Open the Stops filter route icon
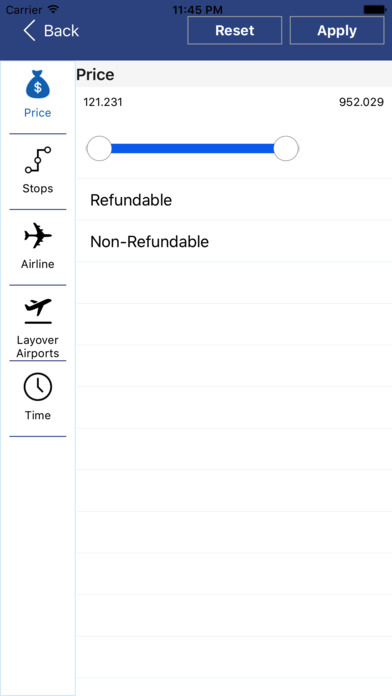Viewport: 392px width, 696px height. [x=38, y=160]
